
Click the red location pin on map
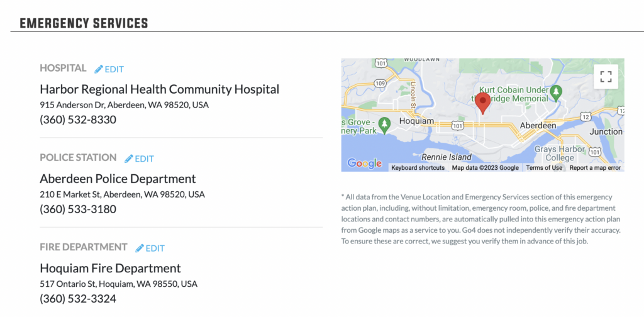[482, 104]
